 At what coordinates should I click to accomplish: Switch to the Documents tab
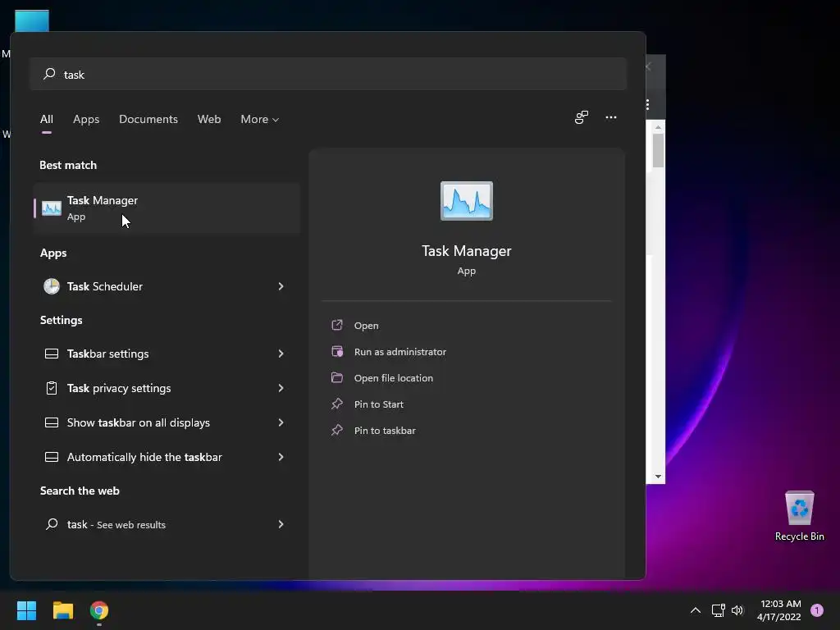coord(148,120)
